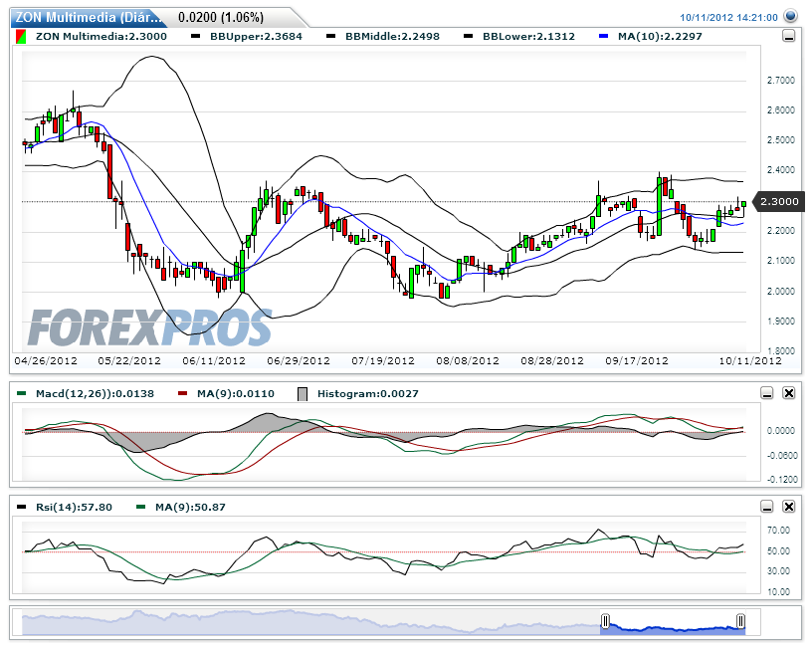The width and height of the screenshot is (812, 648).
Task: Click the blue MA(10) legend swatch
Action: [603, 36]
